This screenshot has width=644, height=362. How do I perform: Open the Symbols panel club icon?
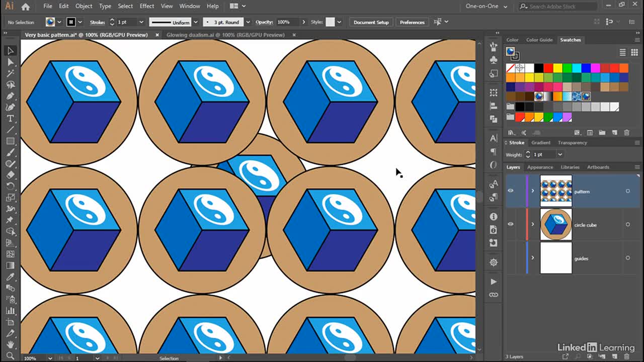pyautogui.click(x=494, y=60)
